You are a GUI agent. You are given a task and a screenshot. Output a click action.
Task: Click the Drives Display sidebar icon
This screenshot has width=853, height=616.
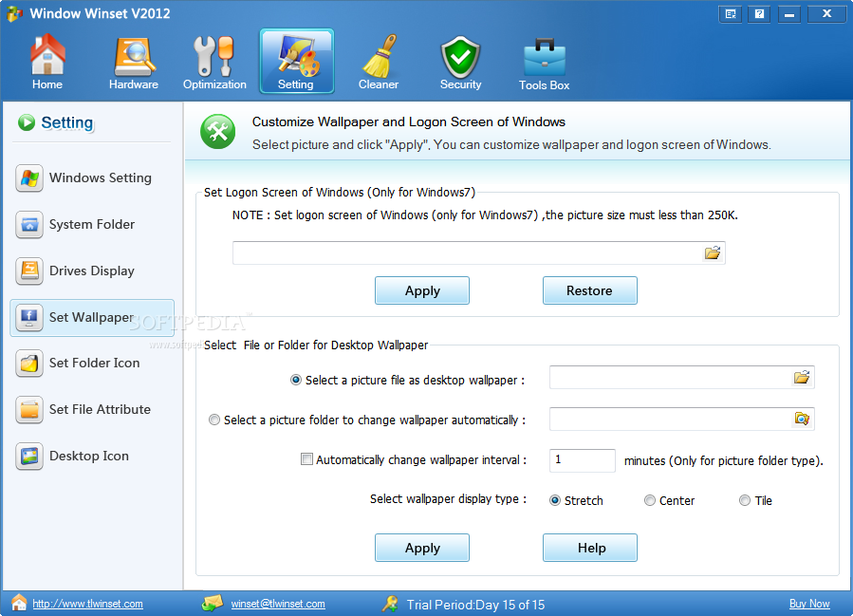[29, 271]
